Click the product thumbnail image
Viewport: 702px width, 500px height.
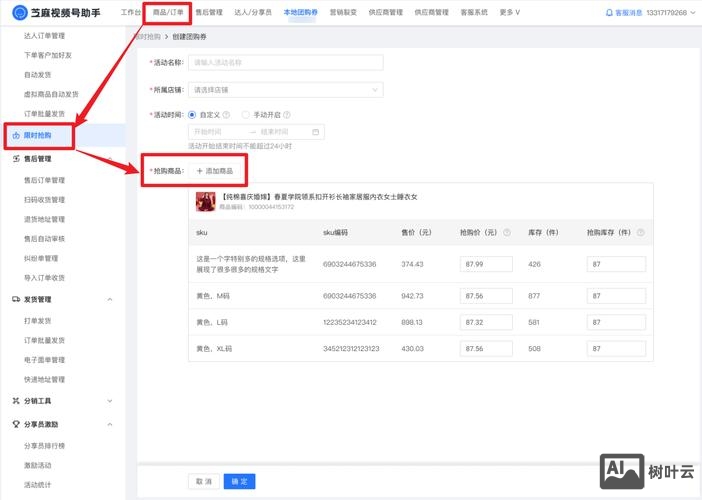[205, 201]
